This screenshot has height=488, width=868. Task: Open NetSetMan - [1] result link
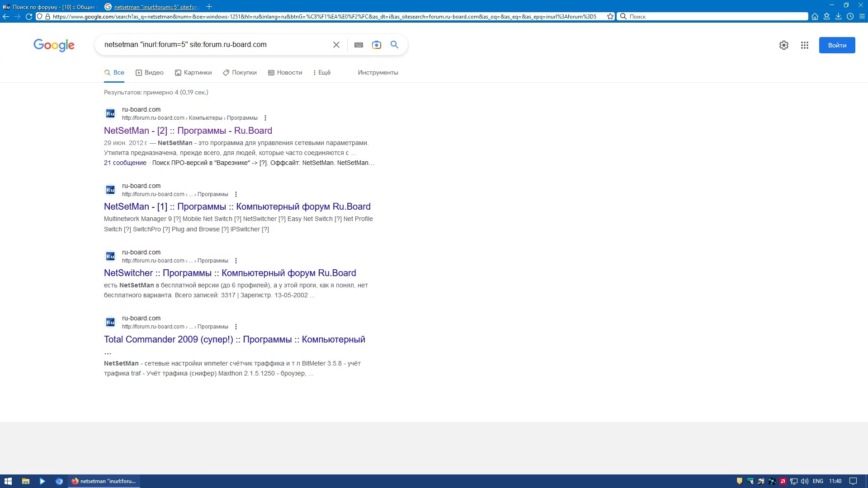pos(237,206)
